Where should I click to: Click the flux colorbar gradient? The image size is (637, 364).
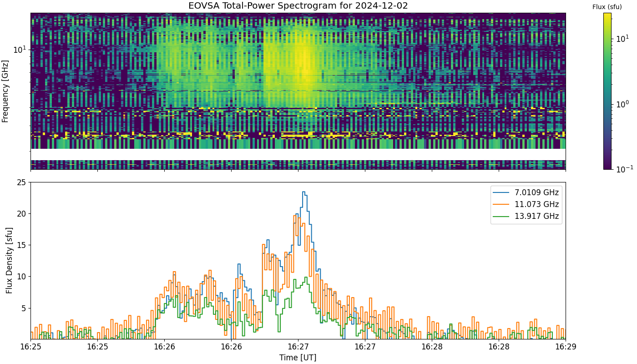tap(607, 91)
